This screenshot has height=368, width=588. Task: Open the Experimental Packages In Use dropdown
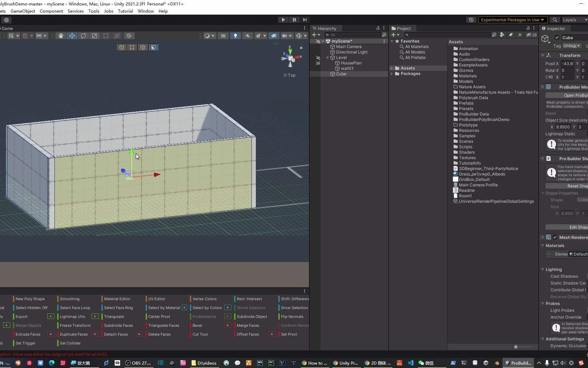(x=512, y=20)
